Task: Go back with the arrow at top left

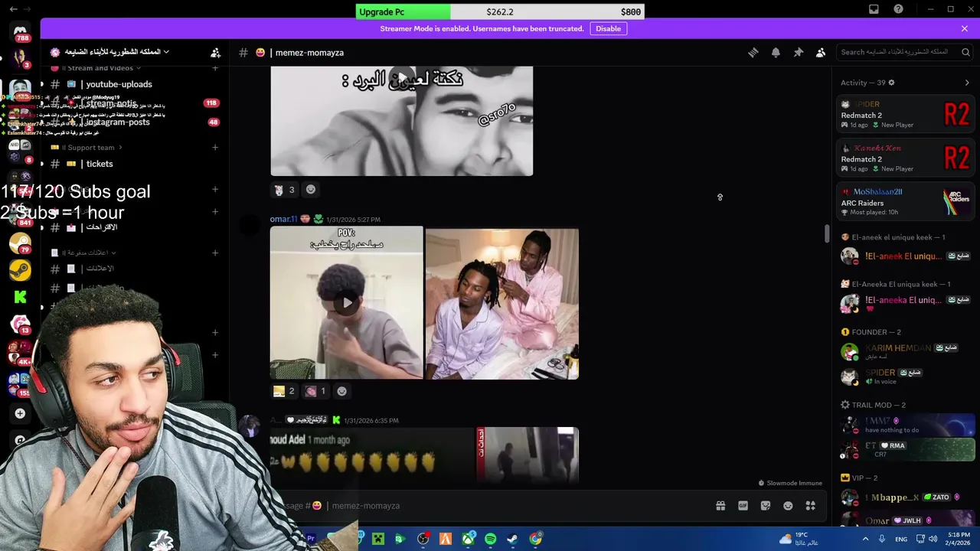Action: point(13,9)
